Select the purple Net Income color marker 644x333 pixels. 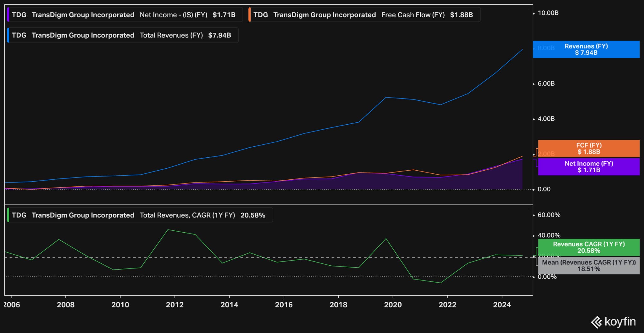pos(8,15)
